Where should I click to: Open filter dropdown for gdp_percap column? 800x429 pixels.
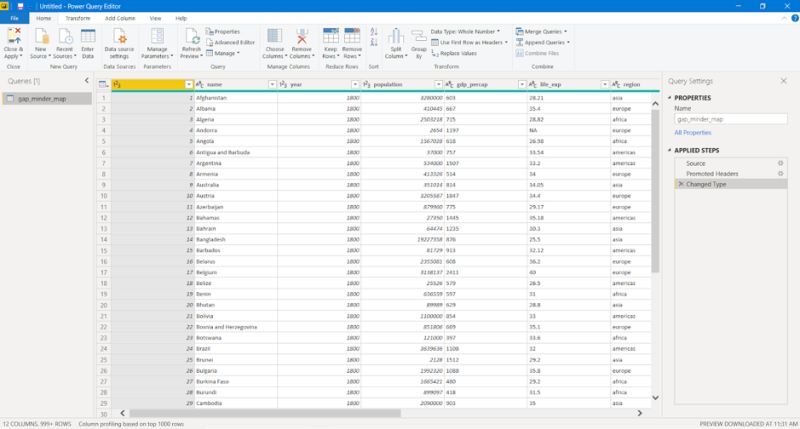pos(521,84)
